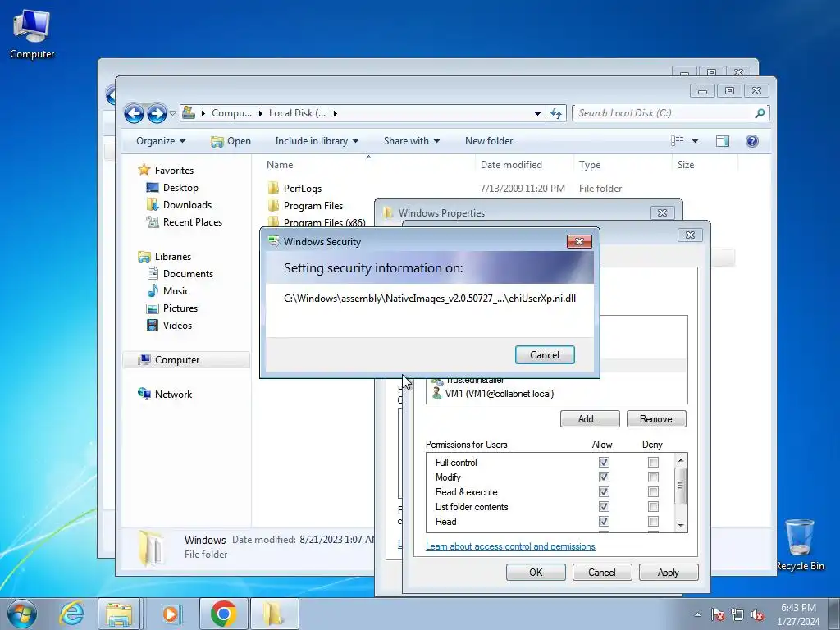Expand the address bar history dropdown
Image resolution: width=840 pixels, height=630 pixels.
click(x=537, y=113)
